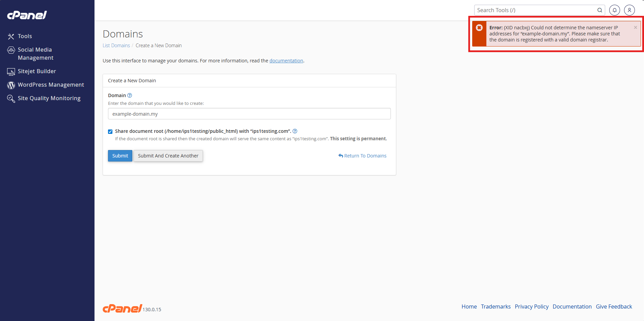Open the documentation link in description

(286, 61)
